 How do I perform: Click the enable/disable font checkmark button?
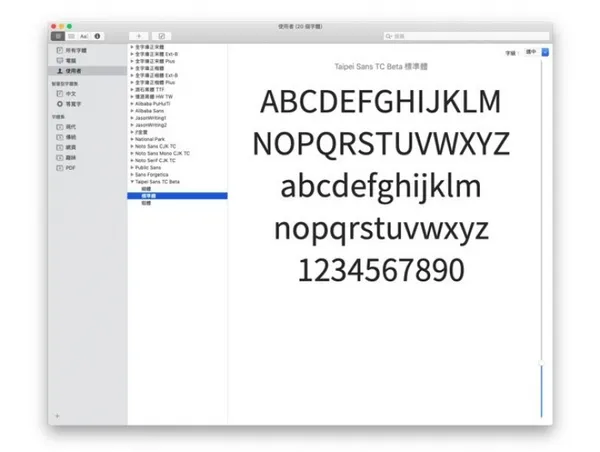pos(161,36)
